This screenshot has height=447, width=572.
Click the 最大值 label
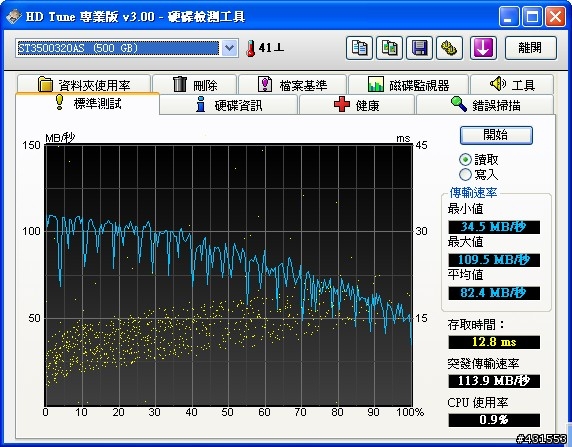(465, 242)
